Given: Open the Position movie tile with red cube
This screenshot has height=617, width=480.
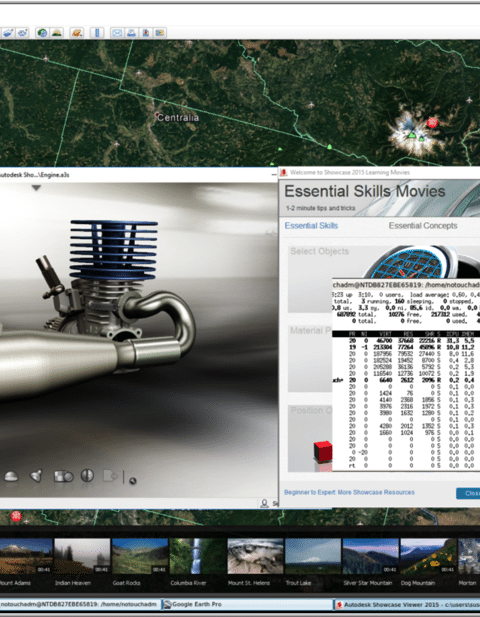Looking at the screenshot, I should point(310,438).
